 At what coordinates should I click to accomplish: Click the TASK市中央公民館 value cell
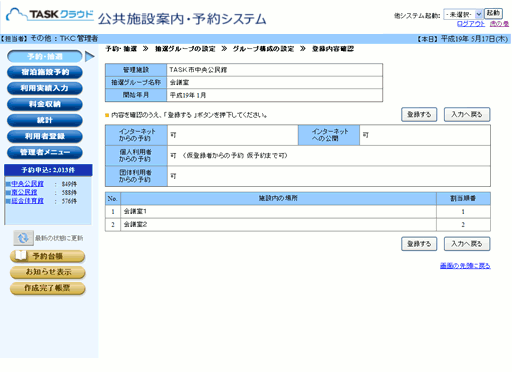[274, 70]
